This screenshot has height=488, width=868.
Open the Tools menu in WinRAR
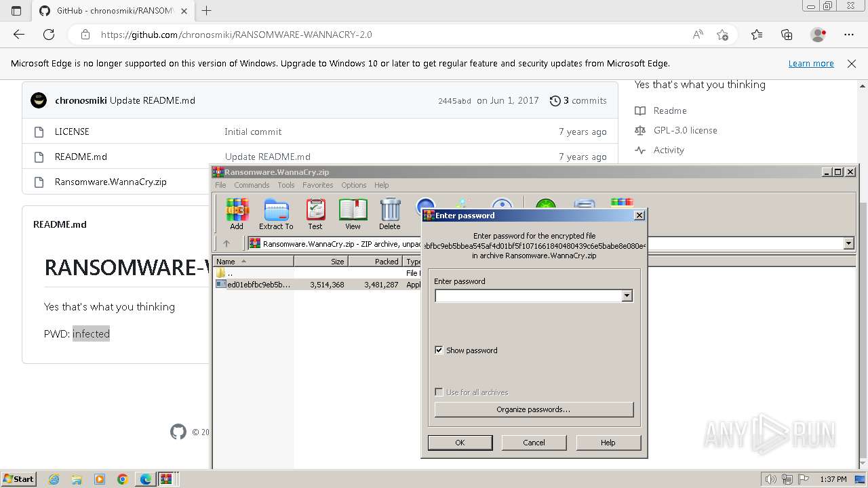point(286,185)
